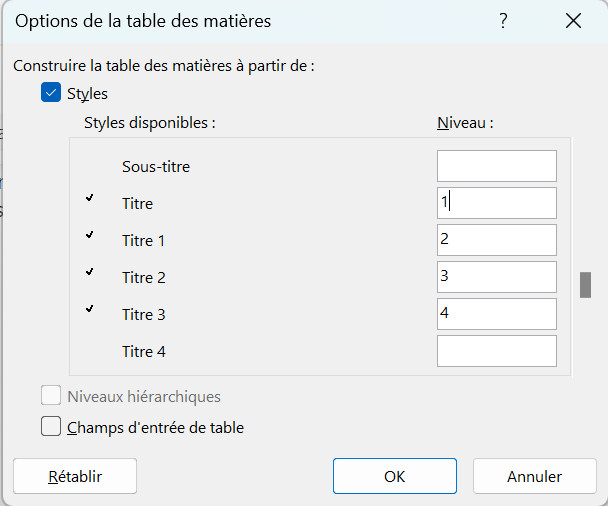Confirm with the OK button
Screen dimensions: 608x506
tap(395, 477)
